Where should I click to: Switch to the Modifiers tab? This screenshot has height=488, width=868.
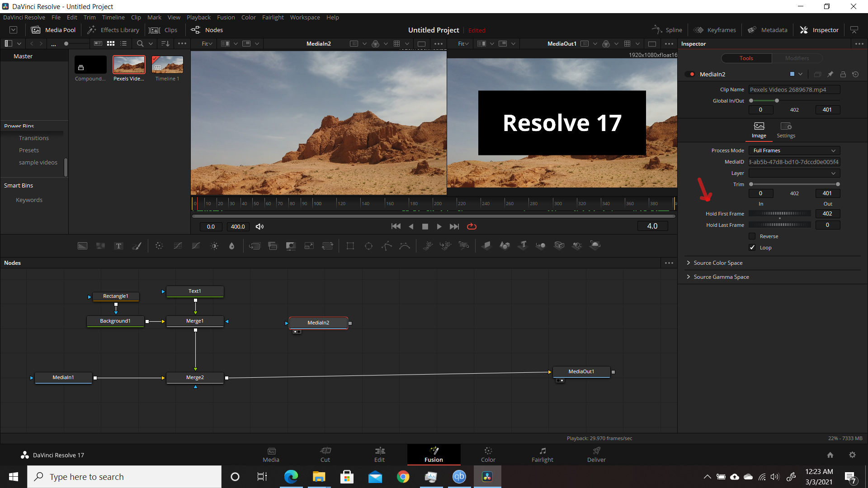coord(797,58)
